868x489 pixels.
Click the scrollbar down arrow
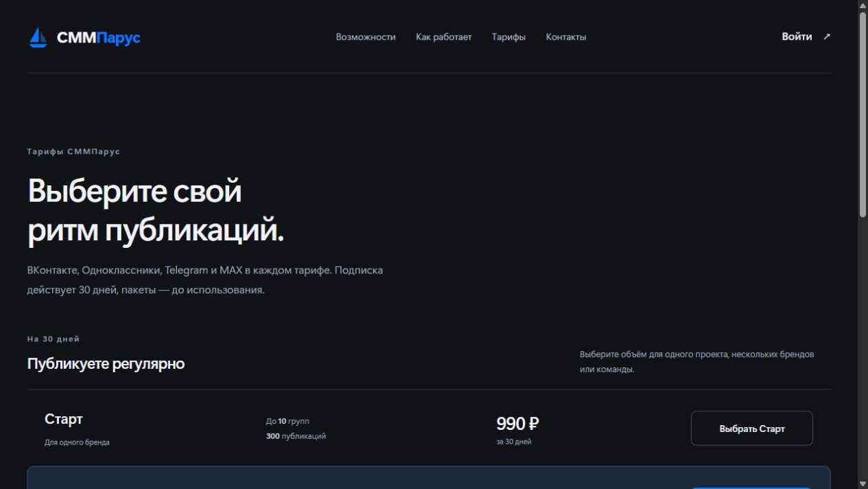(x=863, y=484)
